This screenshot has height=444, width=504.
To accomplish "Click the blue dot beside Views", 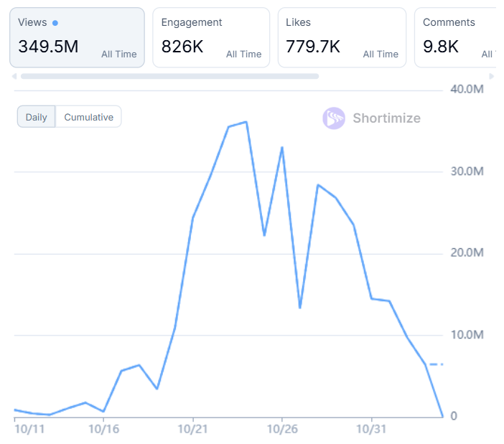I will pos(55,23).
